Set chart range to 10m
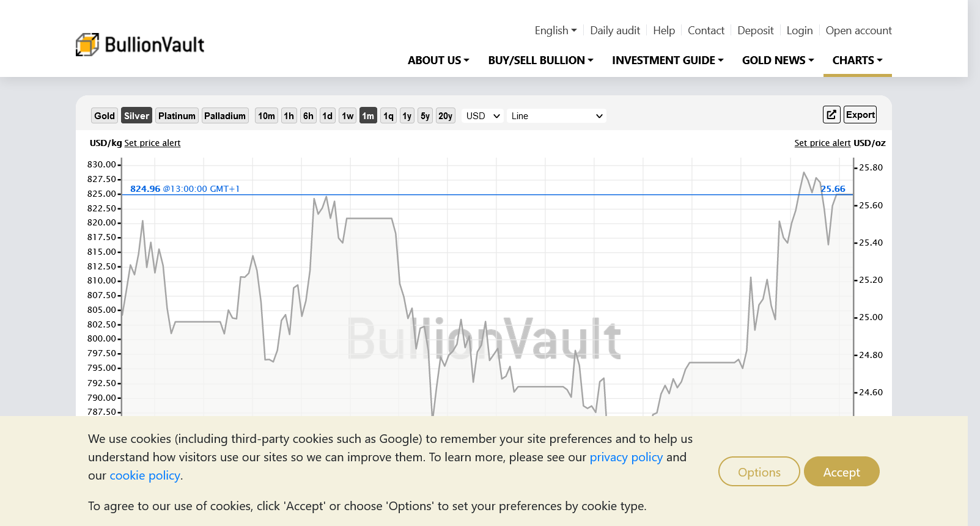This screenshot has width=980, height=526. (266, 116)
